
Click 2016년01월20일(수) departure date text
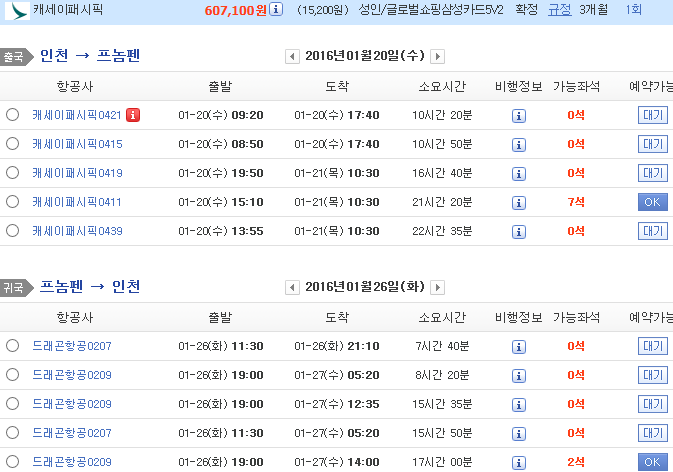(x=365, y=56)
